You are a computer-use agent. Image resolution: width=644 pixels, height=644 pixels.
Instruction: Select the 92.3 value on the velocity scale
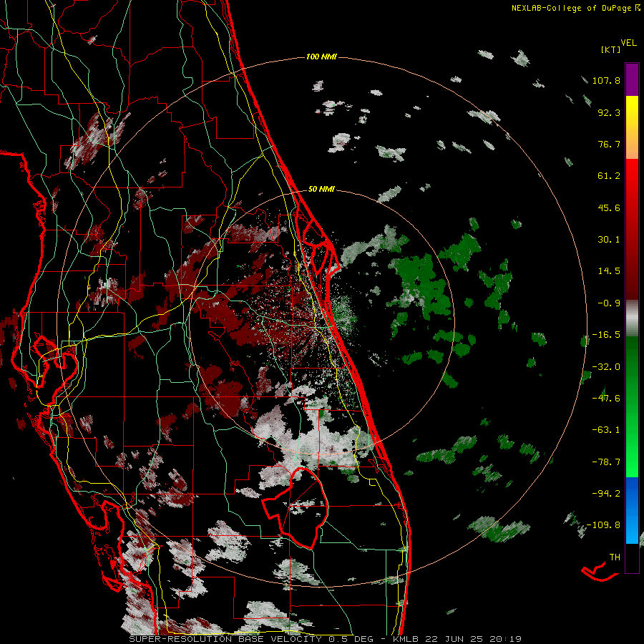pyautogui.click(x=609, y=112)
